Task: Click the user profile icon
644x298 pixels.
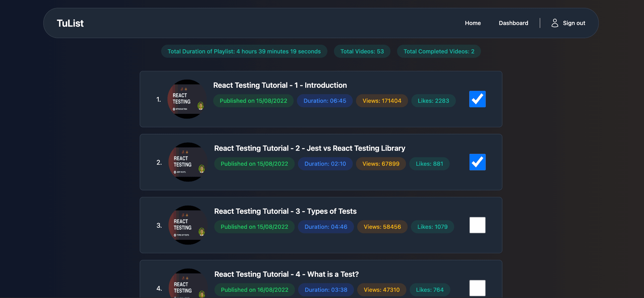Action: click(555, 23)
